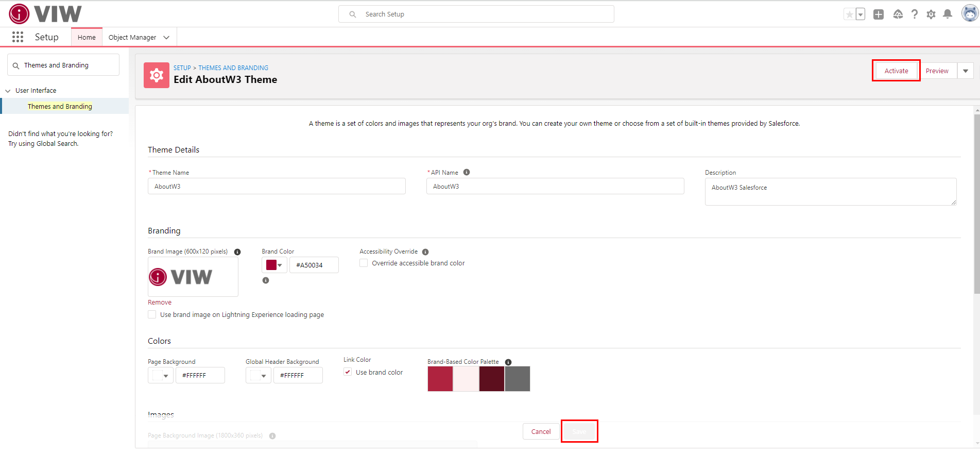The height and width of the screenshot is (453, 980).
Task: Click THEMES AND BRANDING breadcrumb link
Action: click(x=233, y=68)
